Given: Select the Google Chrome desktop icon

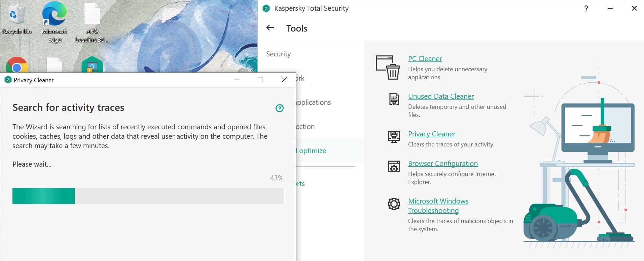Looking at the screenshot, I should (x=17, y=65).
